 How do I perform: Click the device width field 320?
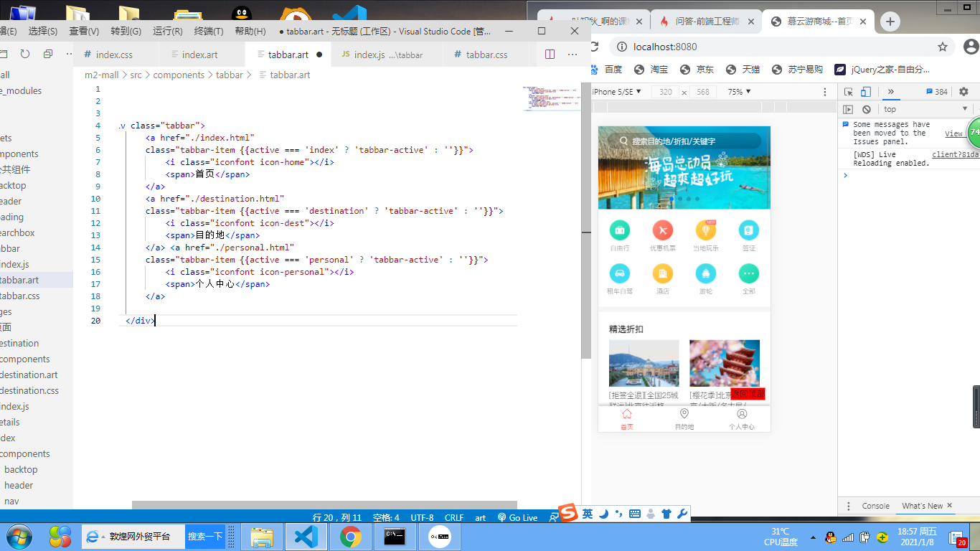[x=666, y=92]
